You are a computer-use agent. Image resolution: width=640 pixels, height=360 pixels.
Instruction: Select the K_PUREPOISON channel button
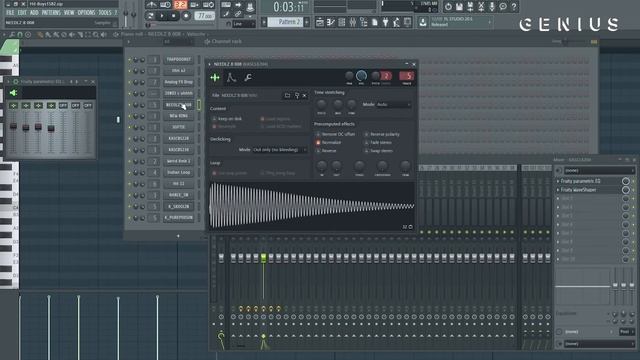(x=178, y=218)
